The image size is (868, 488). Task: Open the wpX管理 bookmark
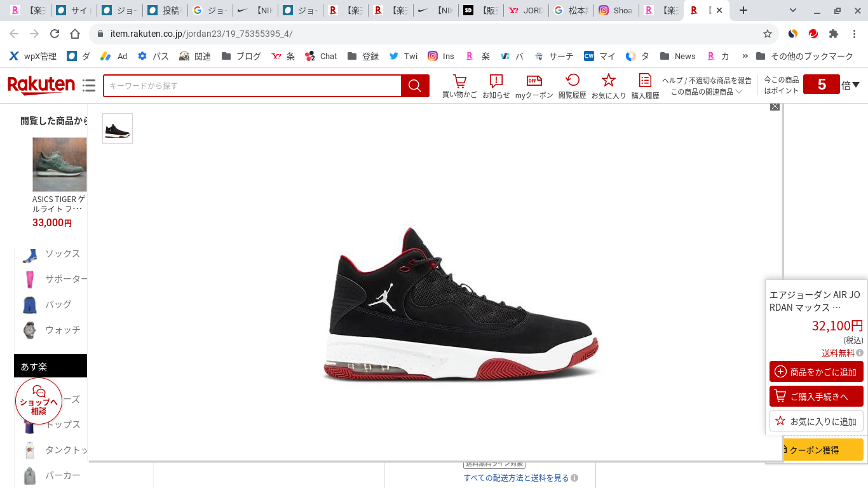32,56
